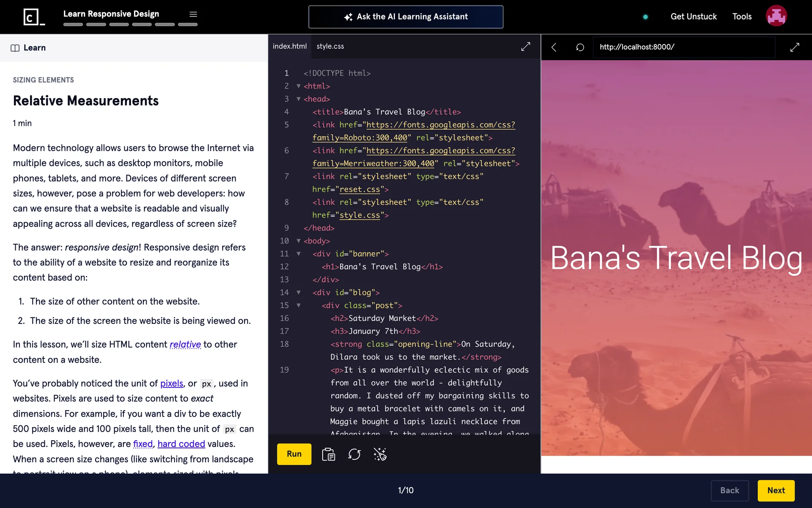Reset the workspace code with refresh icon
The image size is (812, 508).
pos(354,454)
